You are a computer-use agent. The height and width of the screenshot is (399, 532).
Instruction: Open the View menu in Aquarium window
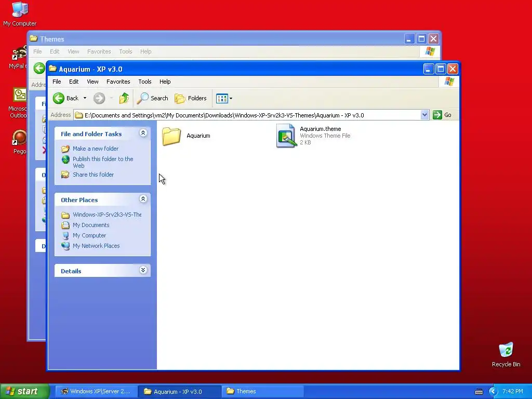[x=92, y=82]
